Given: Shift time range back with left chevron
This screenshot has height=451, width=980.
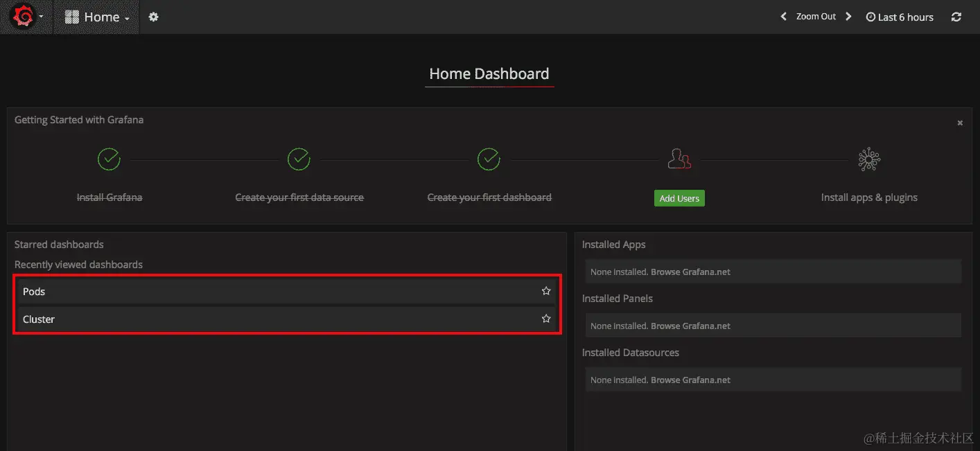Looking at the screenshot, I should pos(783,17).
